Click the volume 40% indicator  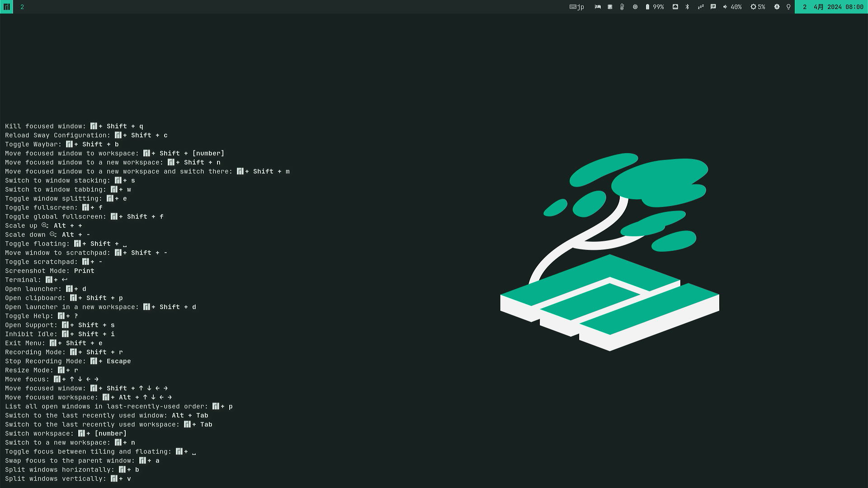pos(732,7)
